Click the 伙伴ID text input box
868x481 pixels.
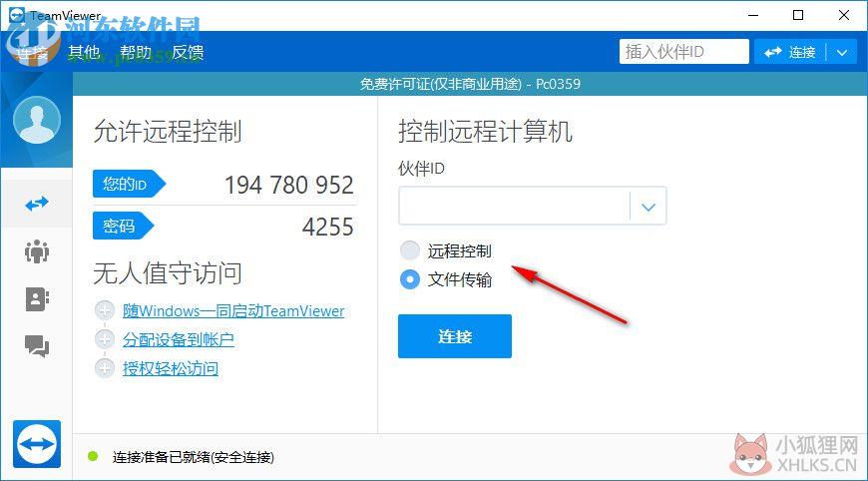[514, 206]
